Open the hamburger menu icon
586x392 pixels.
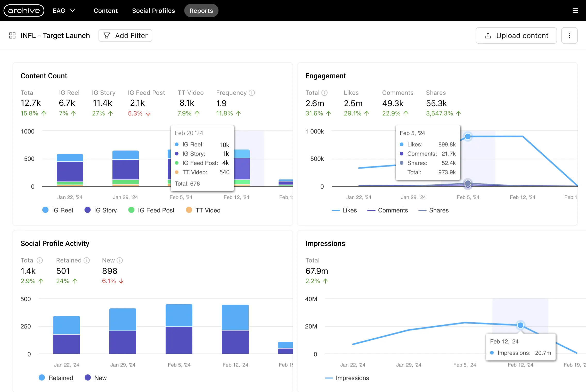click(x=575, y=11)
